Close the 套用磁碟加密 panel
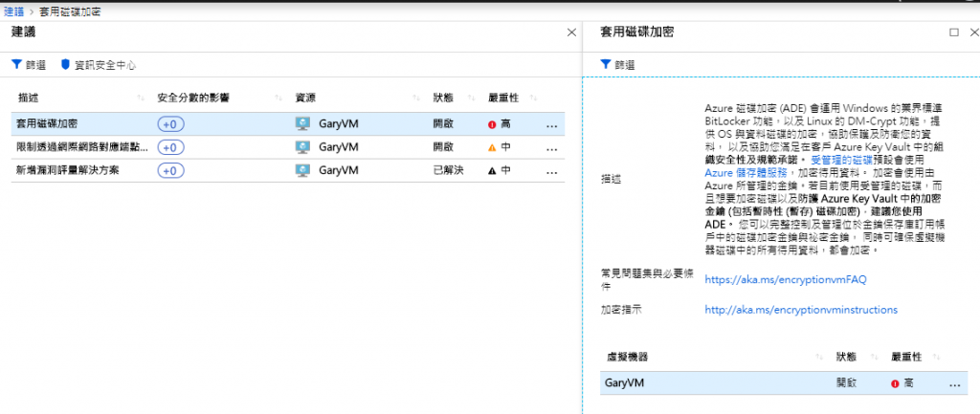Image resolution: width=980 pixels, height=414 pixels. pyautogui.click(x=973, y=33)
